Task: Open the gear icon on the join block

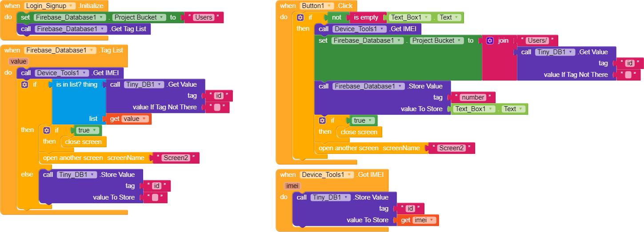Action: pyautogui.click(x=490, y=40)
